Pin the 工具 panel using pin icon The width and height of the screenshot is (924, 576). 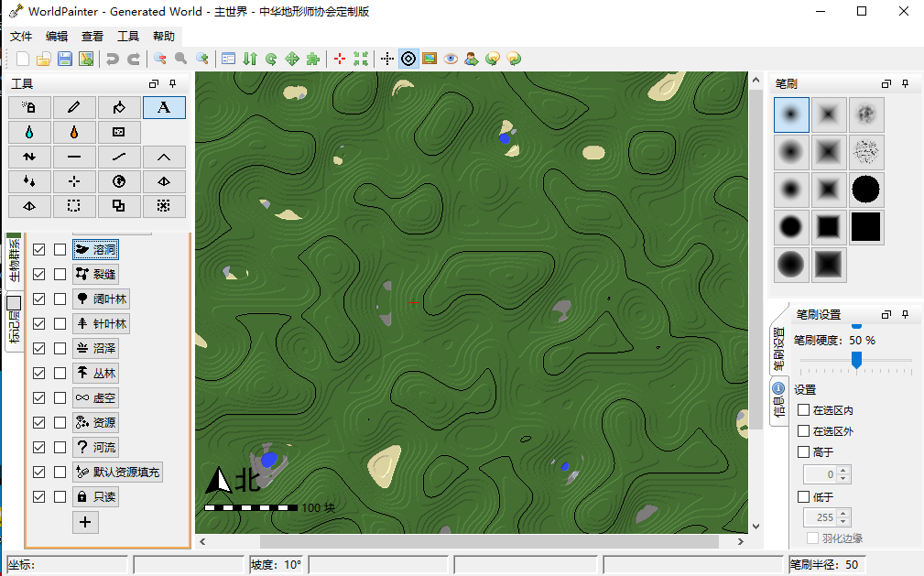tap(173, 84)
